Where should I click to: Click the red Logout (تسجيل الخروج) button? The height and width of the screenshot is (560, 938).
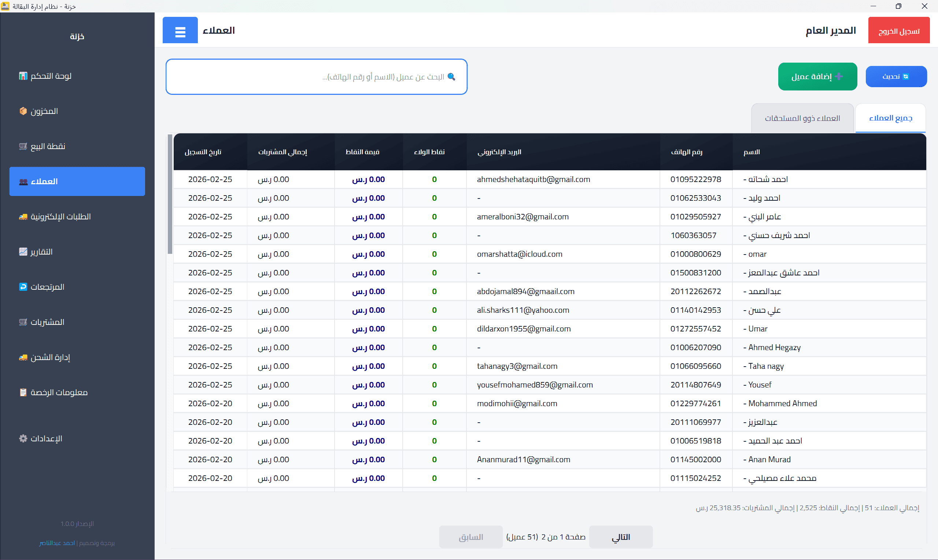(x=898, y=30)
